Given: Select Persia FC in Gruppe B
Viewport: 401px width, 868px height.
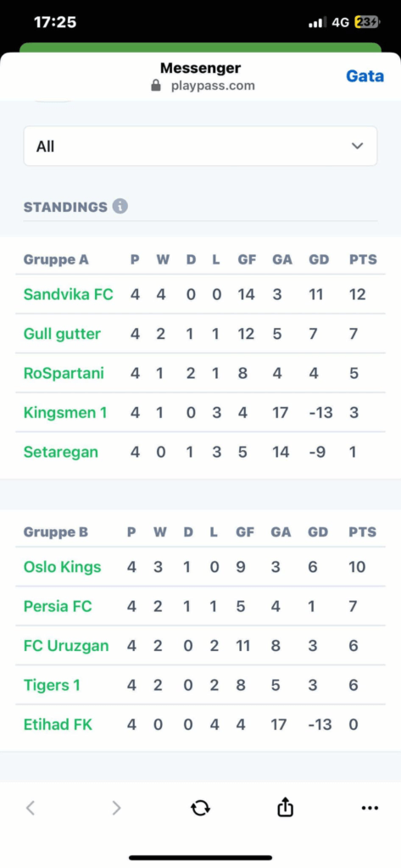Looking at the screenshot, I should click(x=58, y=606).
